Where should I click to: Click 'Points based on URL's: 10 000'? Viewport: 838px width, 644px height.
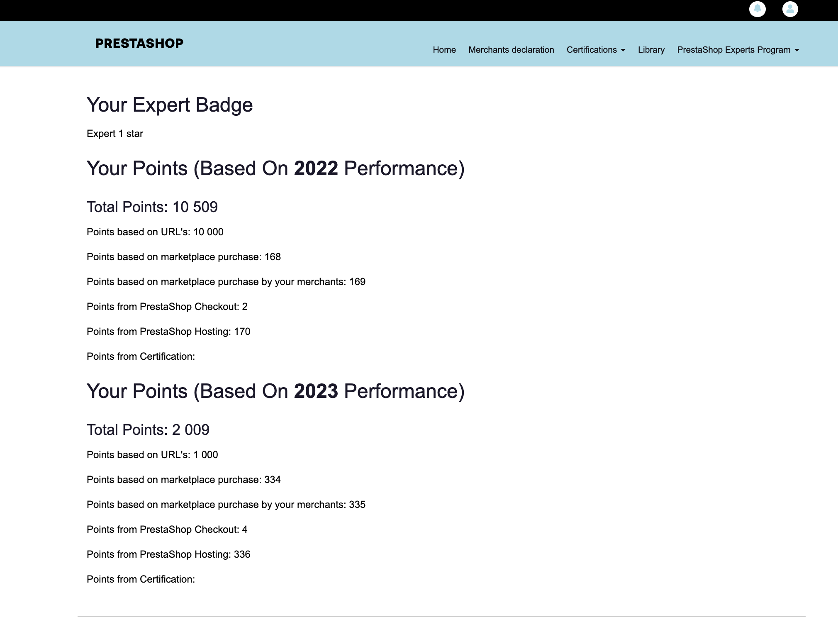(x=155, y=232)
